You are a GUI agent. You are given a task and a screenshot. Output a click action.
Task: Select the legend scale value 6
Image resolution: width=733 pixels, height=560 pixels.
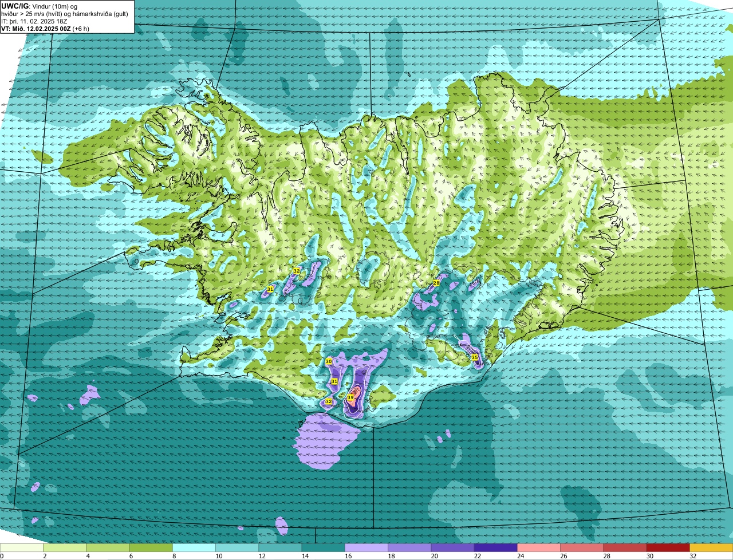pyautogui.click(x=130, y=556)
